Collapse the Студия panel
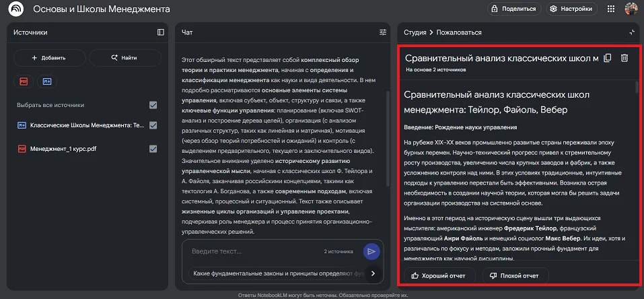Viewport: 644px width, 299px height. (x=631, y=32)
